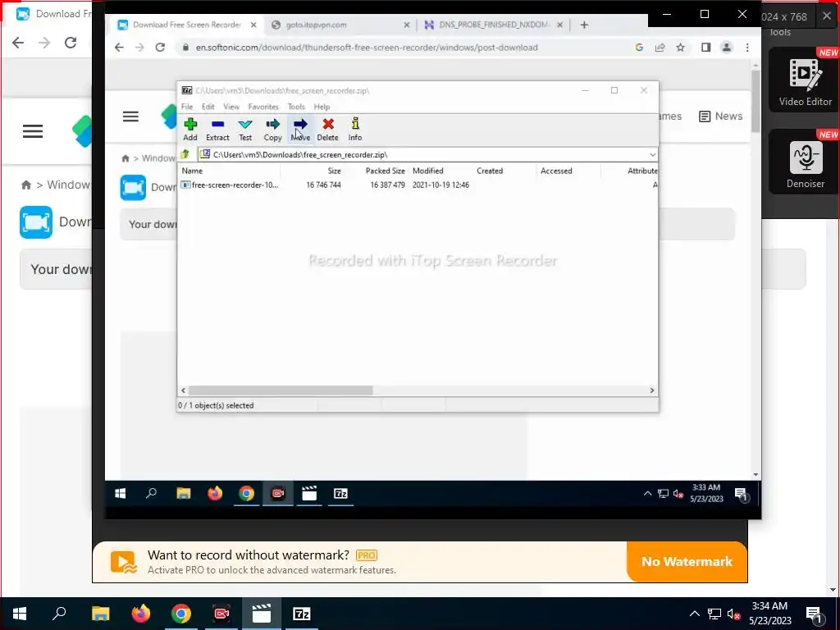Run Test on archive in 7-Zip toolbar
Viewport: 840px width, 630px height.
[x=245, y=130]
